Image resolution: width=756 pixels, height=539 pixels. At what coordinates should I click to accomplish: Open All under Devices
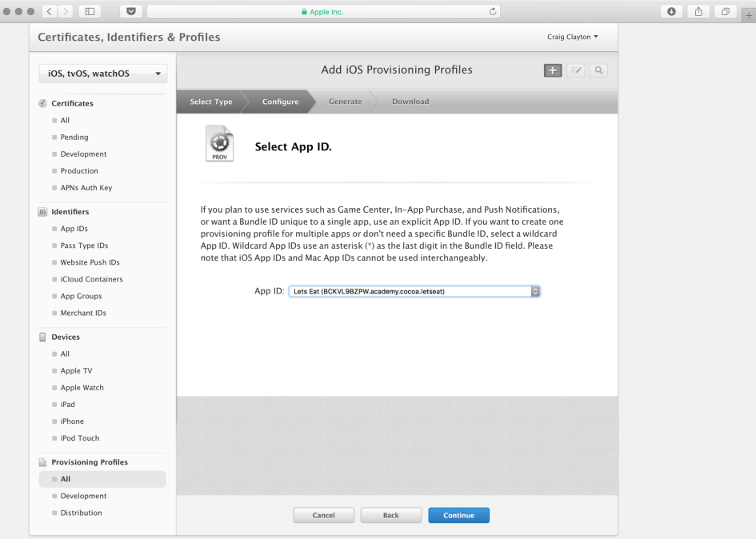(x=65, y=354)
